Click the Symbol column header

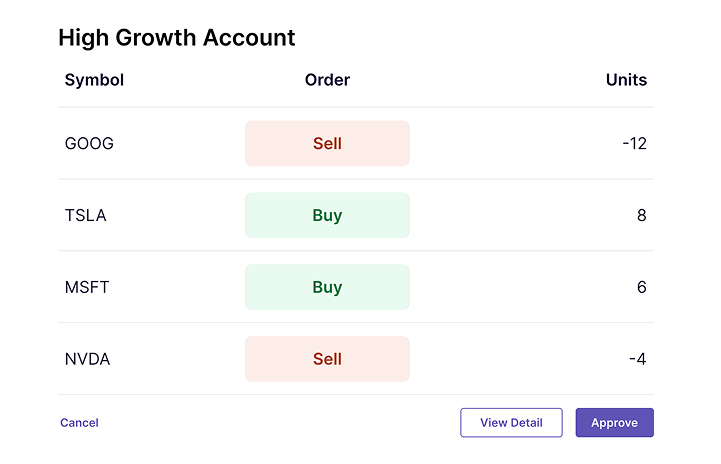(x=94, y=80)
